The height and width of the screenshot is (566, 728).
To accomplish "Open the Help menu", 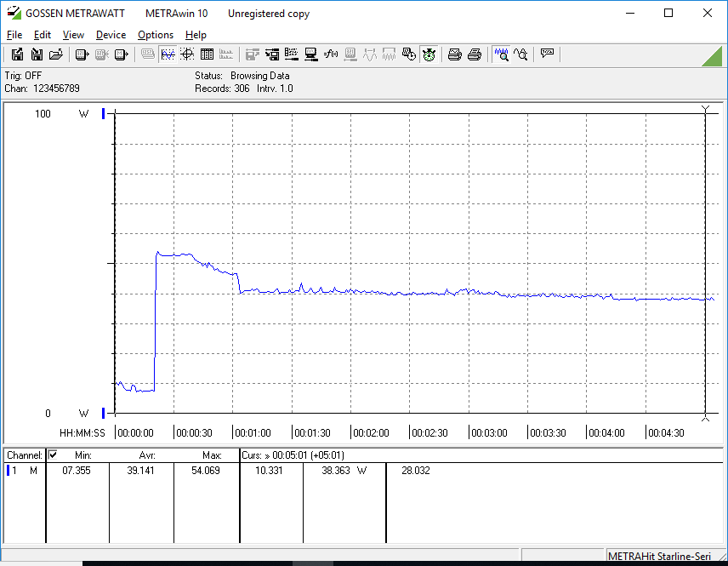I will [196, 35].
